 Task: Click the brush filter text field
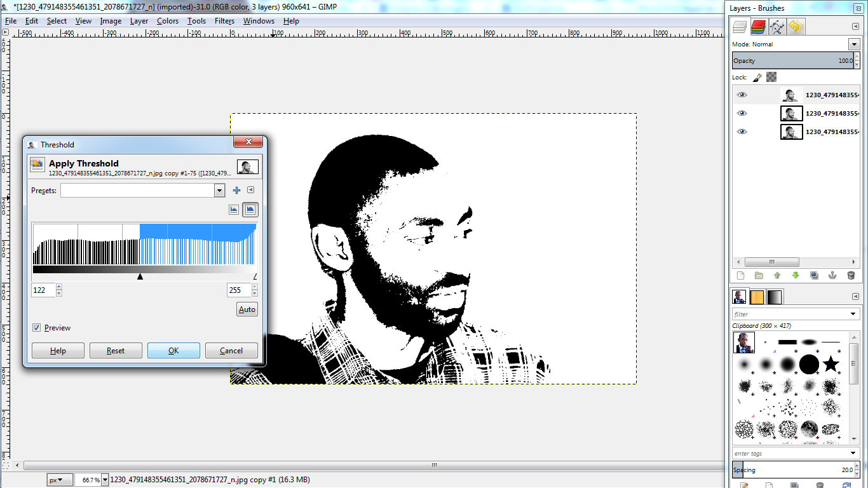tap(790, 314)
